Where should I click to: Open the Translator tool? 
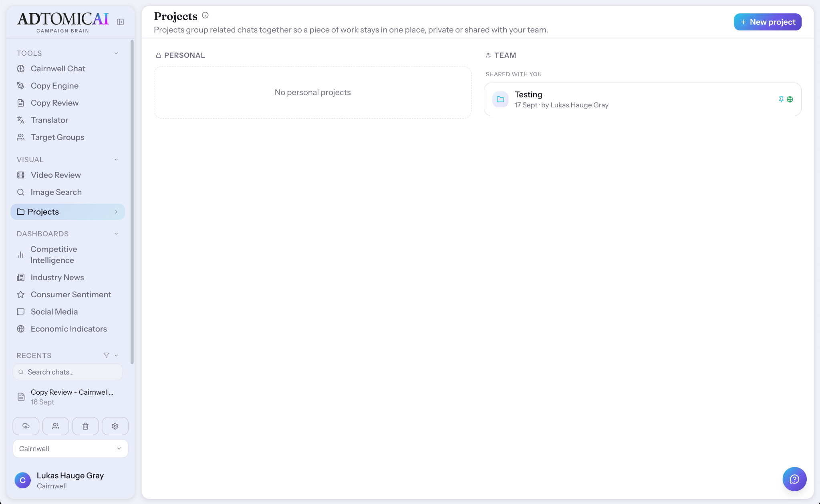tap(68, 120)
